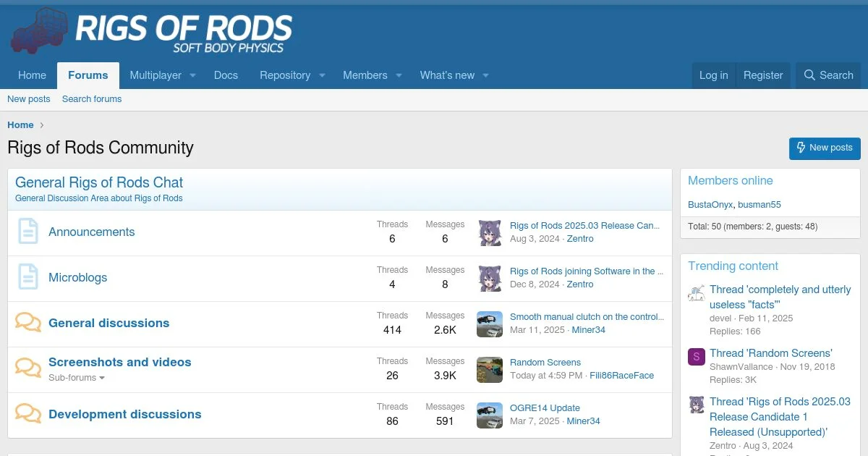
Task: Open trending thread 'Random Screens'
Action: 771,353
